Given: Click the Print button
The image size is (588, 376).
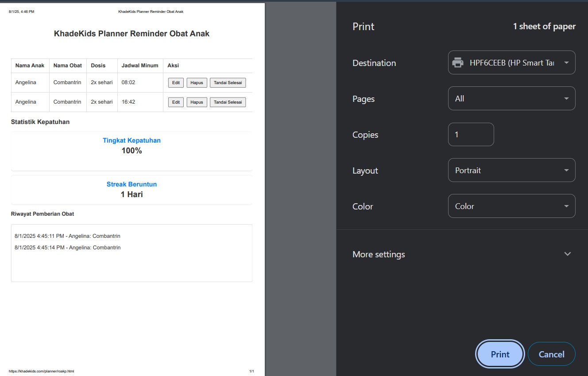Looking at the screenshot, I should (500, 354).
